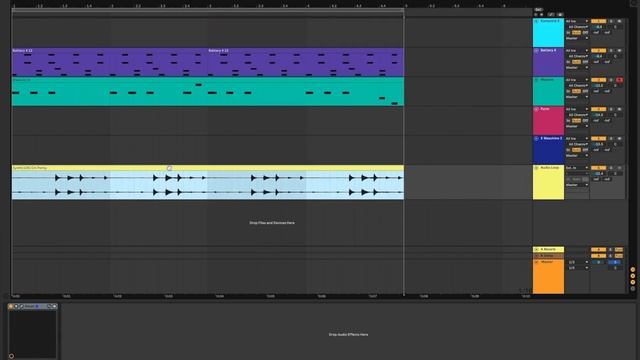Solo the Maschine 2 track

tap(611, 139)
